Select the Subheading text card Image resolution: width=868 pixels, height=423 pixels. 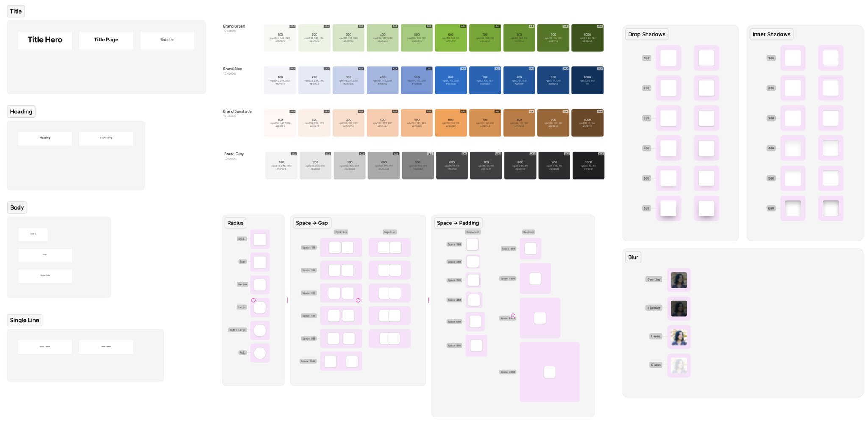point(106,138)
